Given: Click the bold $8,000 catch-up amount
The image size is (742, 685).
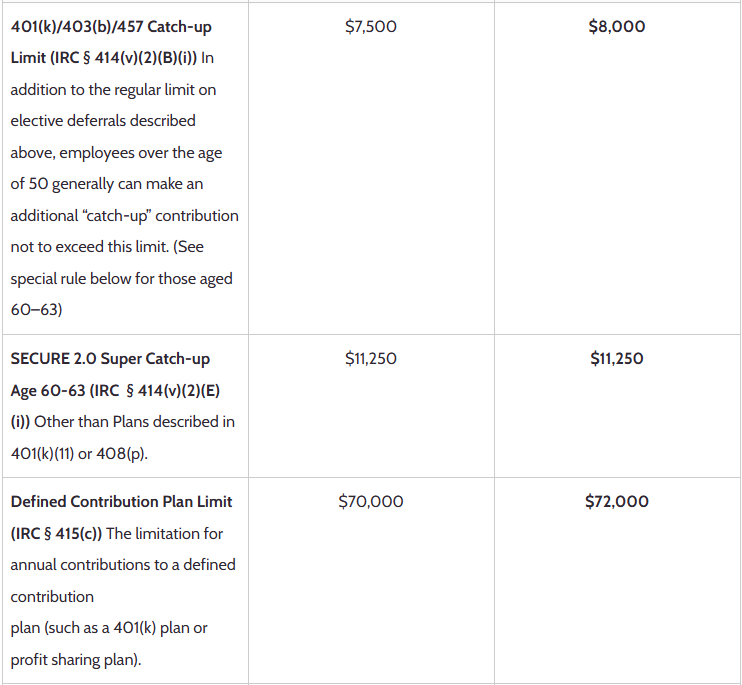Looking at the screenshot, I should pos(617,27).
